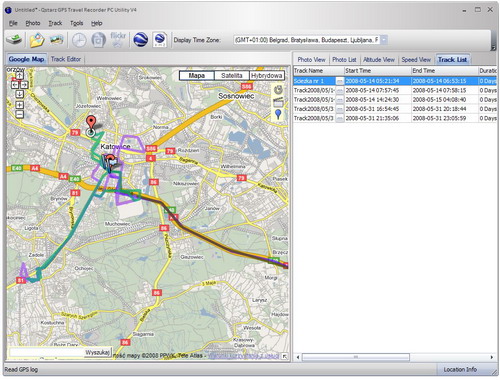Image resolution: width=500 pixels, height=380 pixels.
Task: Click the Read GPS device log icon
Action: [x=14, y=40]
